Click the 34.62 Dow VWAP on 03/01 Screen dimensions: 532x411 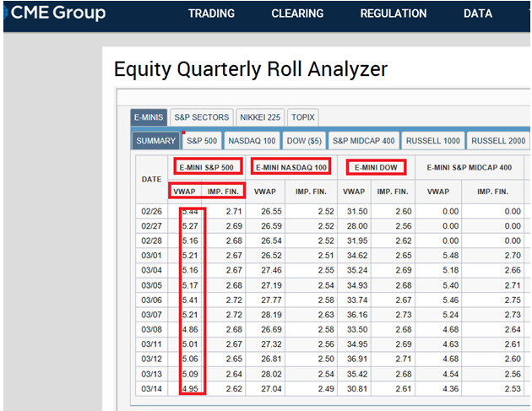pyautogui.click(x=357, y=256)
